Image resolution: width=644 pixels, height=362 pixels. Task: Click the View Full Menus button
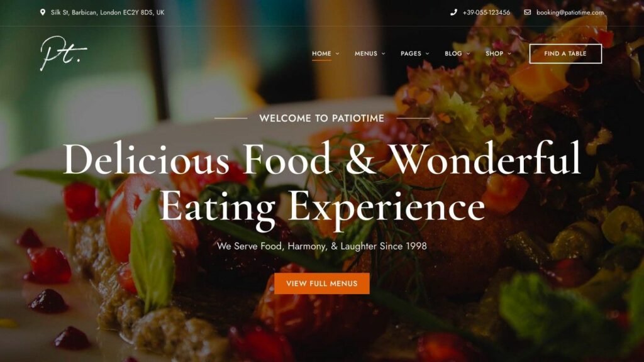click(321, 283)
